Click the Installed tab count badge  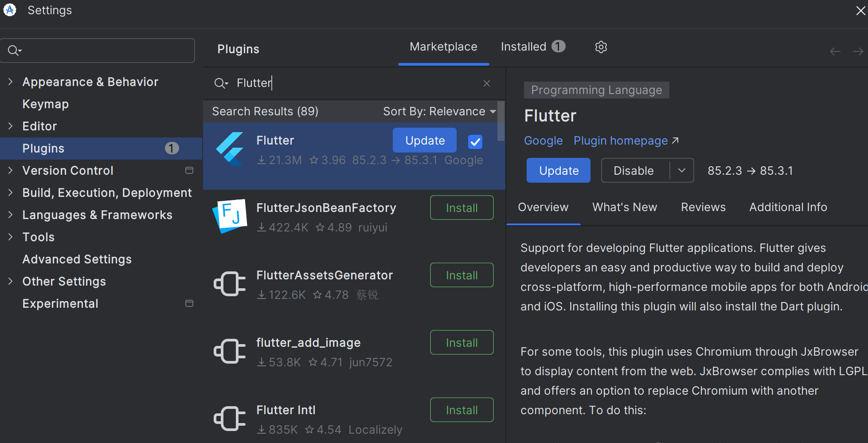pyautogui.click(x=558, y=46)
